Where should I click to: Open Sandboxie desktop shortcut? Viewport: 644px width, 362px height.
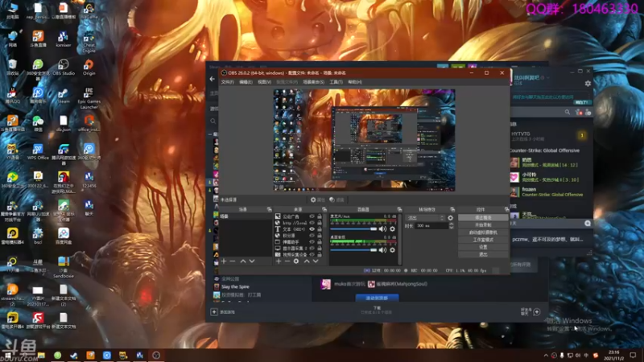pos(64,267)
